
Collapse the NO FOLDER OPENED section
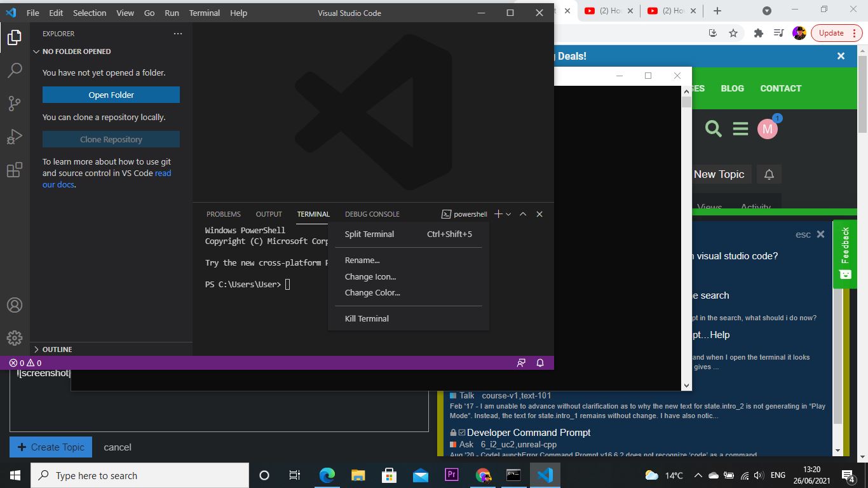pyautogui.click(x=76, y=51)
